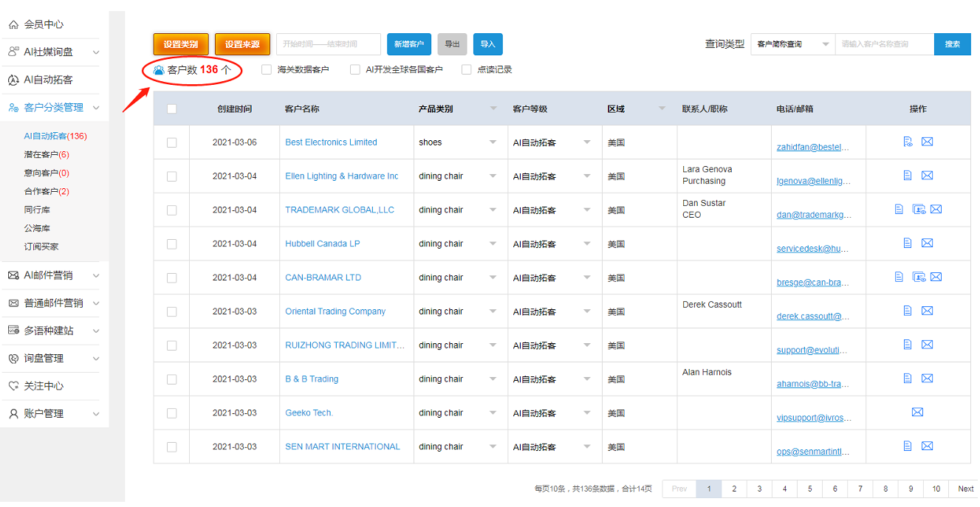Check the box for Oriental Trading Company row
The image size is (980, 507).
point(171,311)
